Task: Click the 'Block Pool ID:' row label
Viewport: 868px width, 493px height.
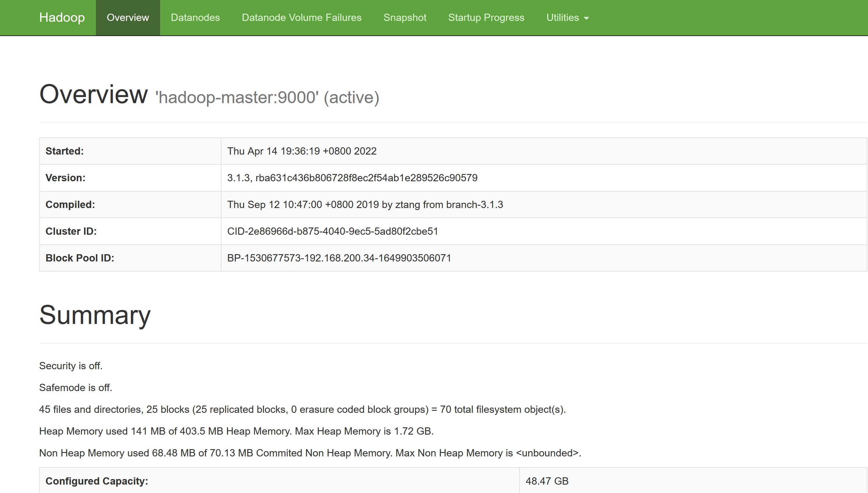Action: click(80, 258)
